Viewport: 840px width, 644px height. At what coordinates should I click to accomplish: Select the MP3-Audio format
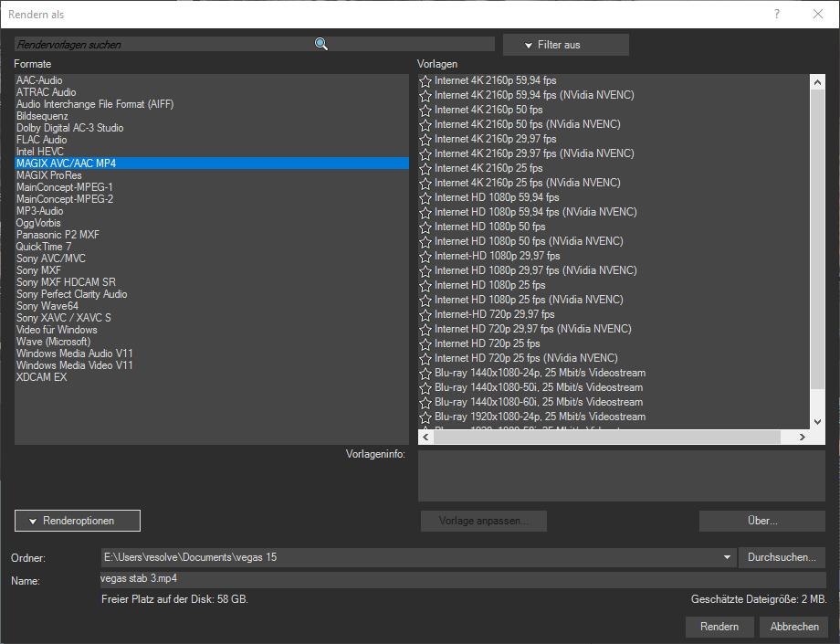[x=212, y=211]
